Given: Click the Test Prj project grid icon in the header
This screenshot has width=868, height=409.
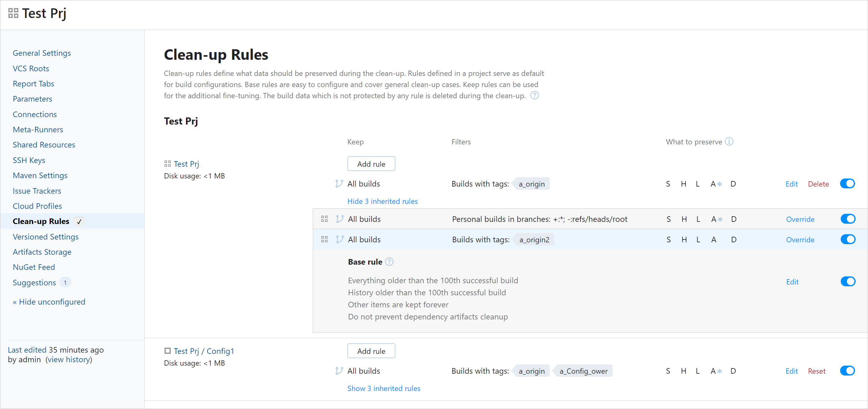Looking at the screenshot, I should click(13, 13).
